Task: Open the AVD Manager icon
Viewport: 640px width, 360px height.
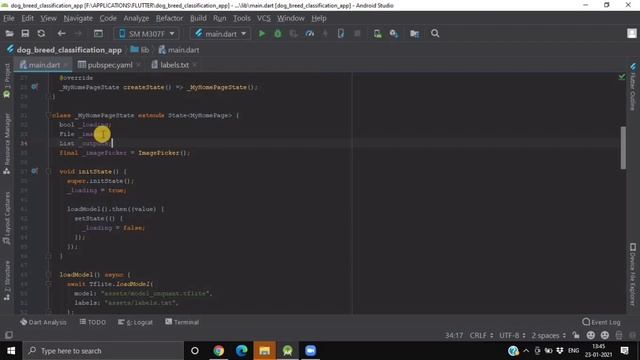Action: [378, 33]
